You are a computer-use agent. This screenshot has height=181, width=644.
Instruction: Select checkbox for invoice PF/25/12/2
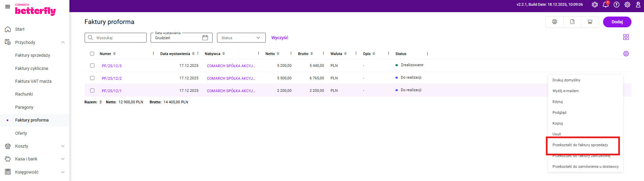pos(92,78)
